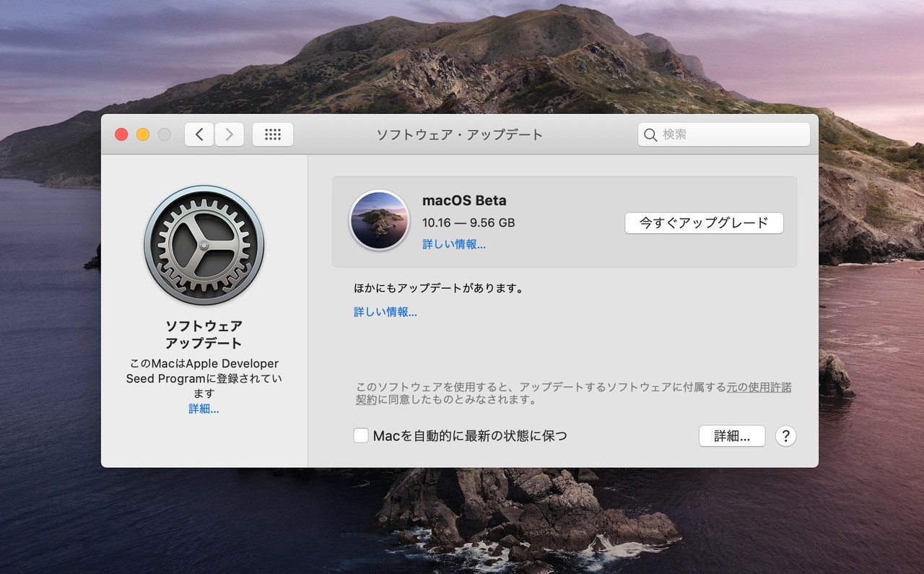This screenshot has width=924, height=574.
Task: Click the ソフトウェアアップデート label under the gear
Action: pos(204,334)
